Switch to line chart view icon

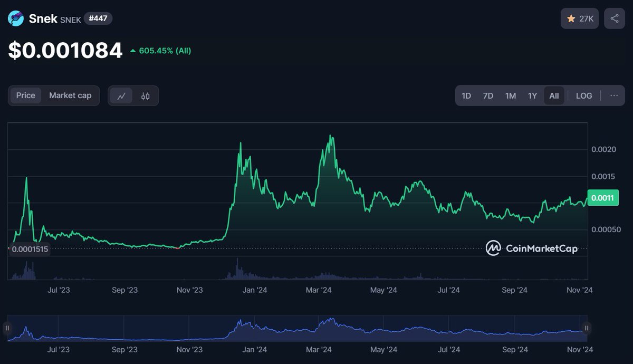pyautogui.click(x=122, y=96)
